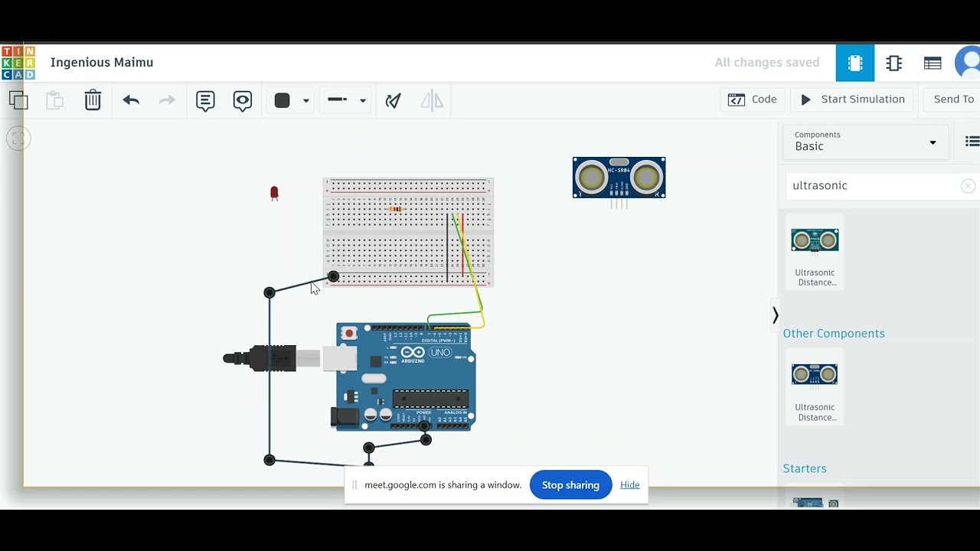Redo the undone action
980x551 pixels.
pos(167,100)
